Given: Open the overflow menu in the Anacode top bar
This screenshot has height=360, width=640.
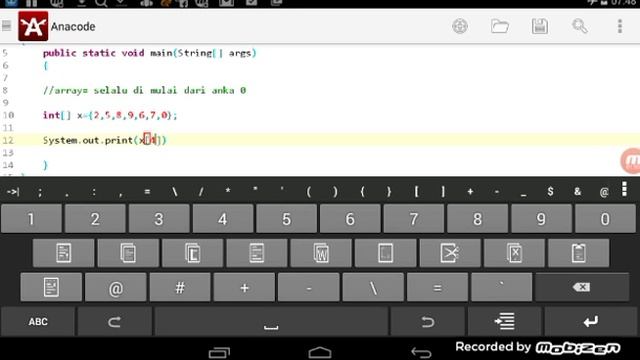Looking at the screenshot, I should (620, 27).
